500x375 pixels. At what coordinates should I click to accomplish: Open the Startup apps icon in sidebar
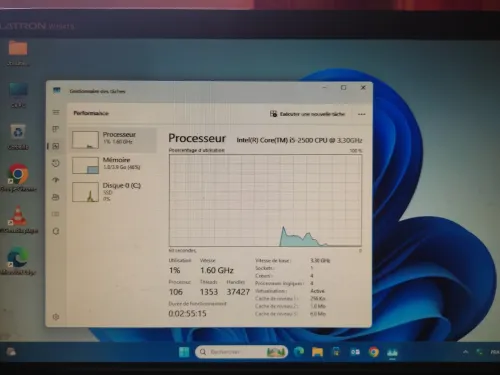pos(56,180)
